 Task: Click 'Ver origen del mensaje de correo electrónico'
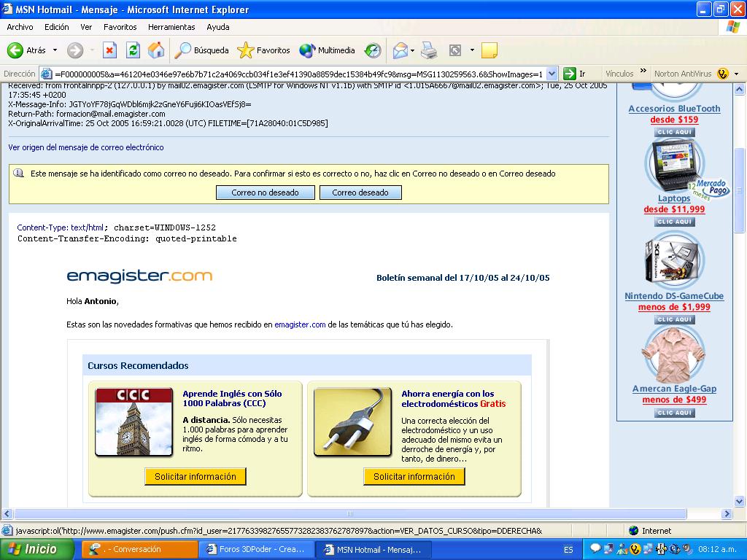[86, 147]
